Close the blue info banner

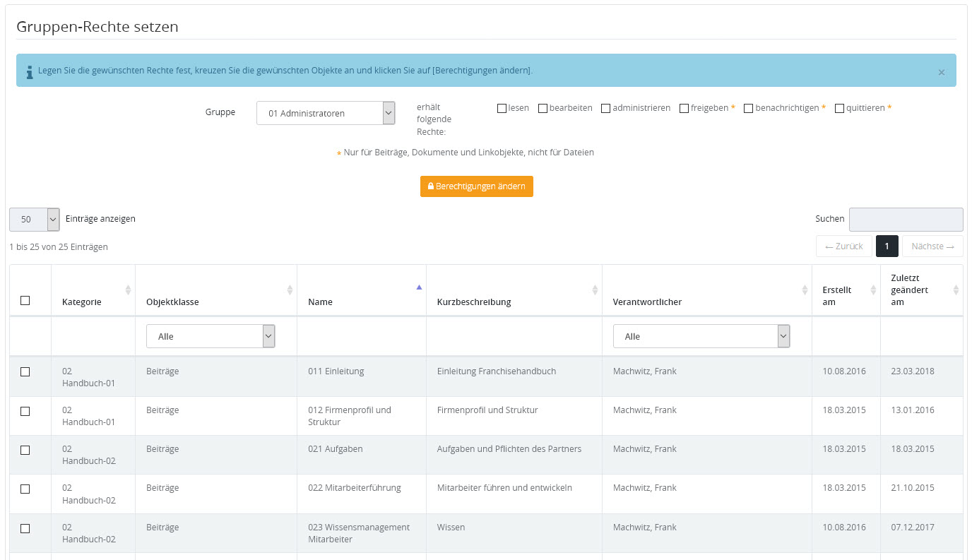coord(941,72)
